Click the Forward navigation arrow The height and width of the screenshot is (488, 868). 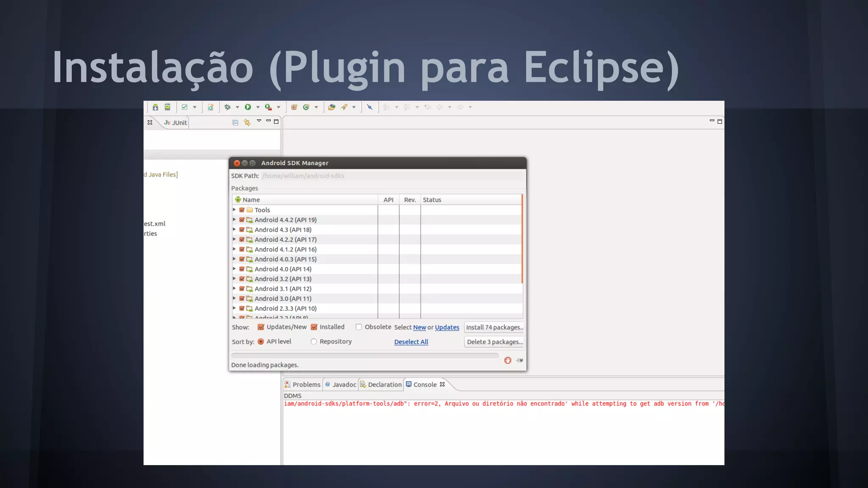click(460, 107)
